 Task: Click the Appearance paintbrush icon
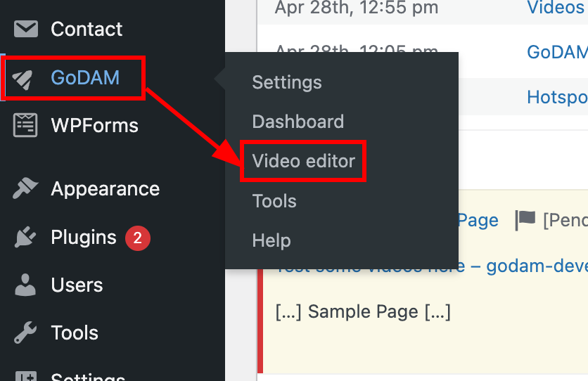pos(26,189)
